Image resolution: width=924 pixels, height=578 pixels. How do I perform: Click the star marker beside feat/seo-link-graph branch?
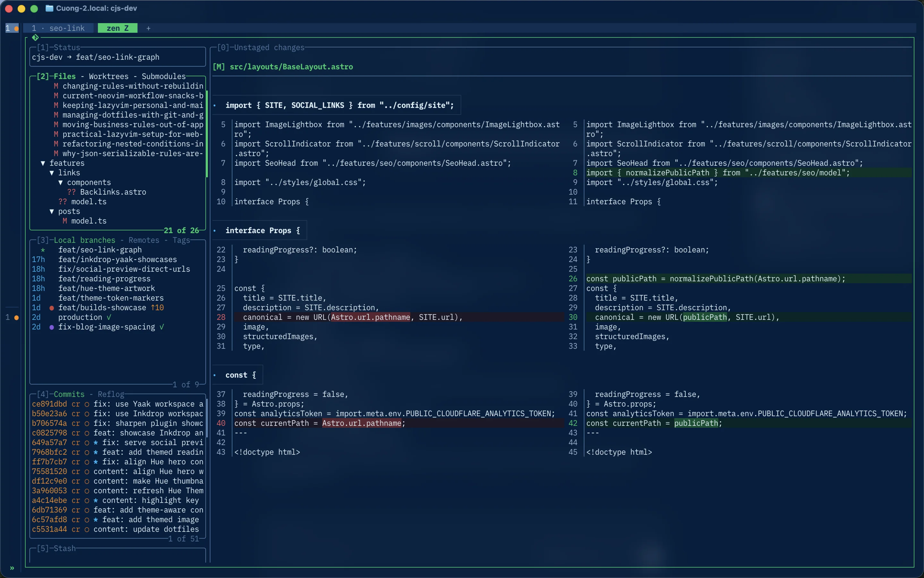(x=43, y=250)
